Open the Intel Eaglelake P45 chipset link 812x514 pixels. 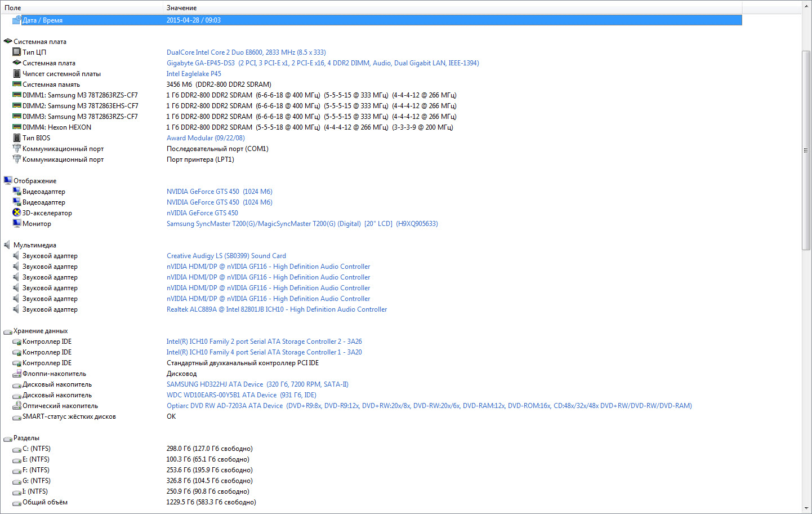tap(194, 74)
